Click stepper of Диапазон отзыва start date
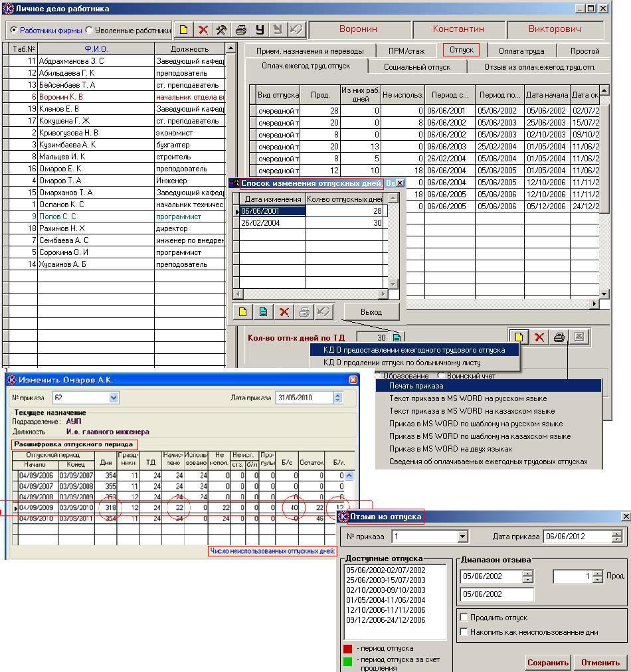 528,576
